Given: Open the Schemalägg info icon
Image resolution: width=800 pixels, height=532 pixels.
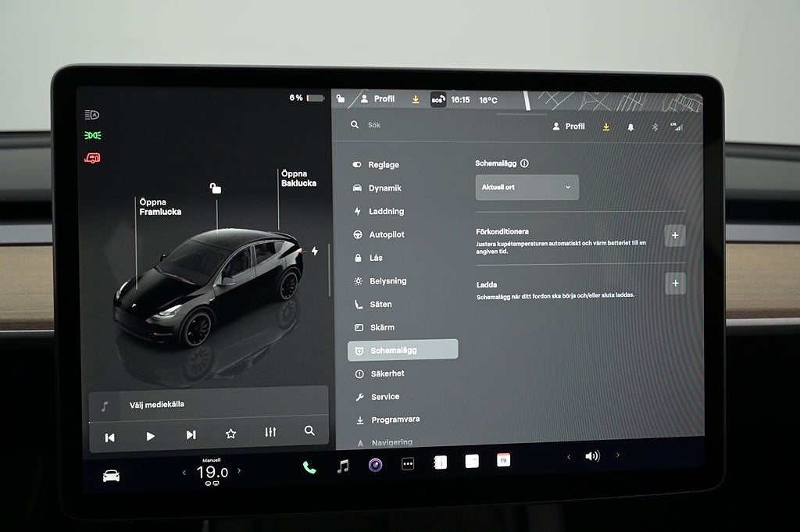Looking at the screenshot, I should coord(524,164).
